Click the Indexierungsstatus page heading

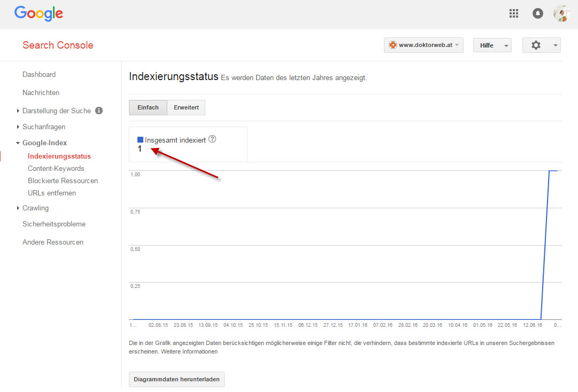click(x=174, y=76)
